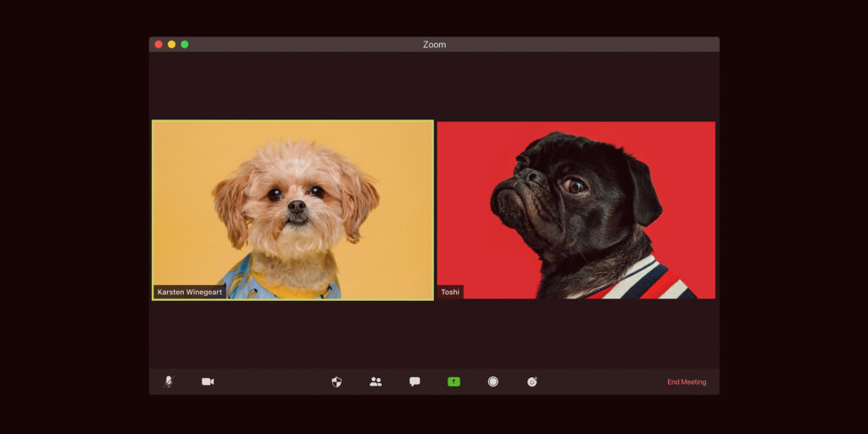Minimize the Zoom window with yellow button

coord(171,44)
